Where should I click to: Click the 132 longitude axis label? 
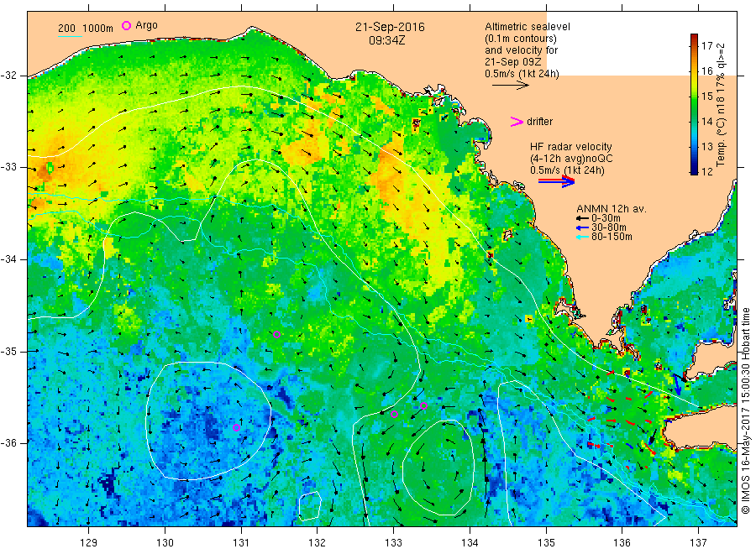(318, 543)
